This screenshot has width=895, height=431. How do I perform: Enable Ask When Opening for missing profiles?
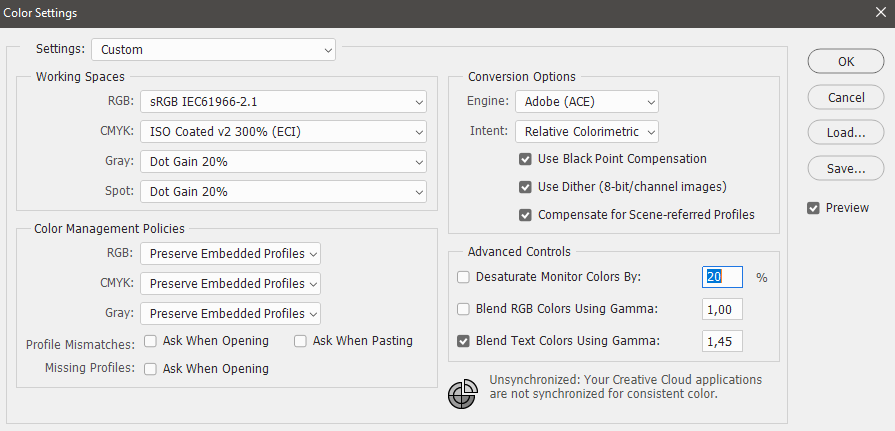(150, 369)
